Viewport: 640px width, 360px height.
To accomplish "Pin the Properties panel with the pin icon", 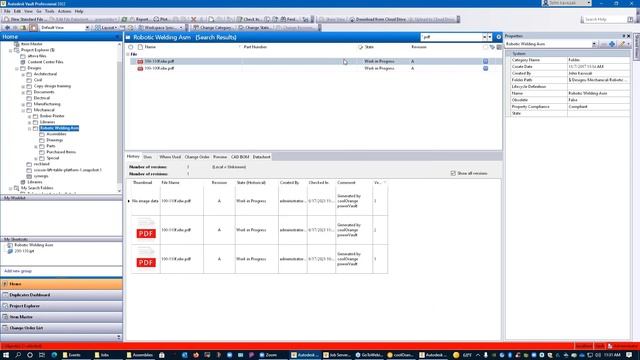I will tap(624, 36).
